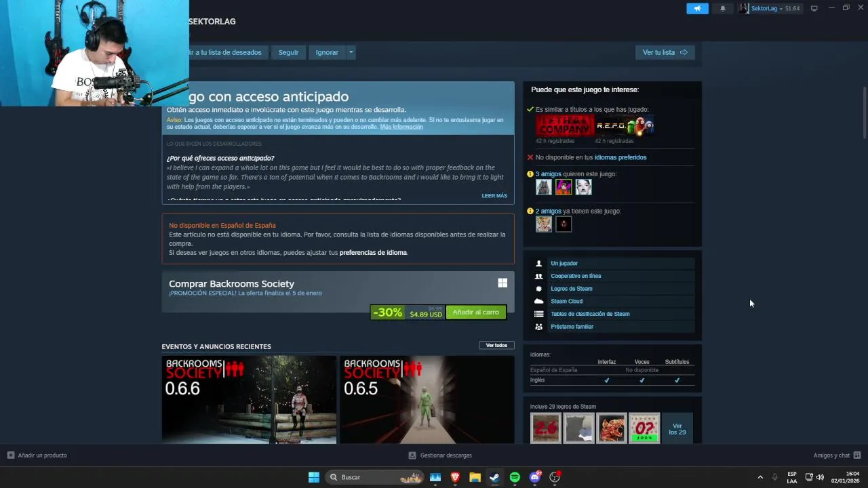Open the SektorLag account dropdown

coord(770,8)
